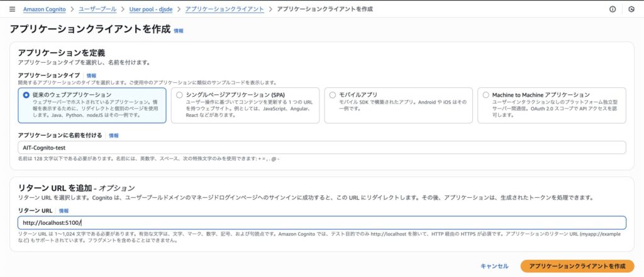Click current breadcrumb アプリケーションクライアントを作成

tap(325, 9)
